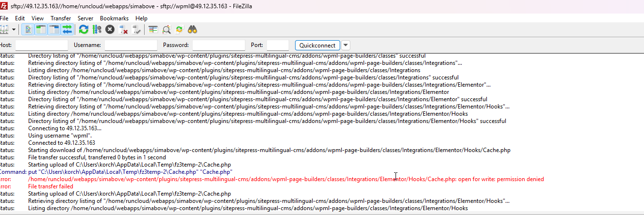The image size is (644, 215).
Task: Focus the Port input field
Action: [278, 45]
